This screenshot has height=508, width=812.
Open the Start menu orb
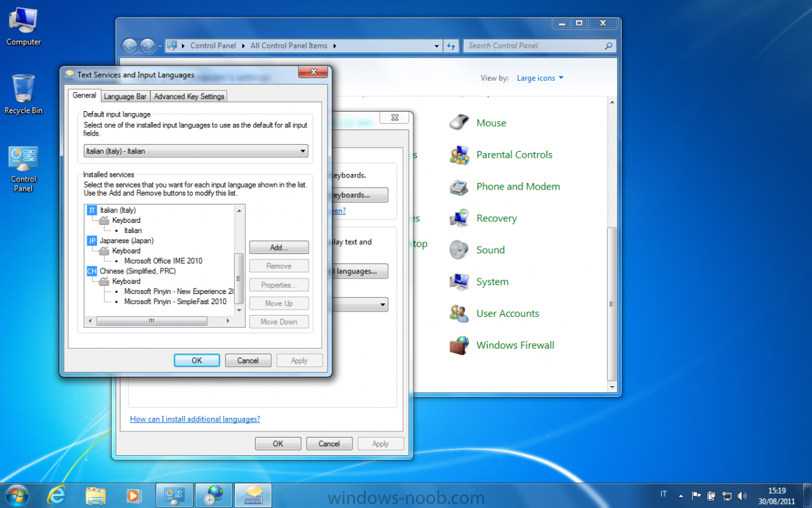coord(17,495)
